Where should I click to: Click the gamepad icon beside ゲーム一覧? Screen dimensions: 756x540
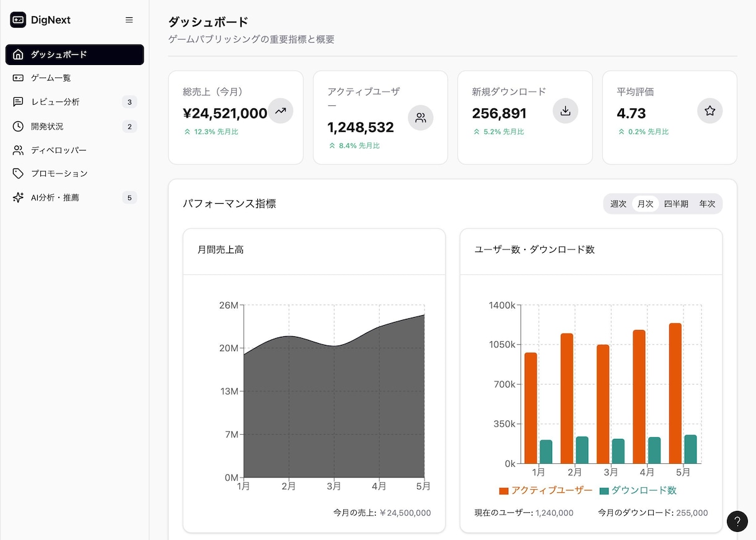coord(18,78)
